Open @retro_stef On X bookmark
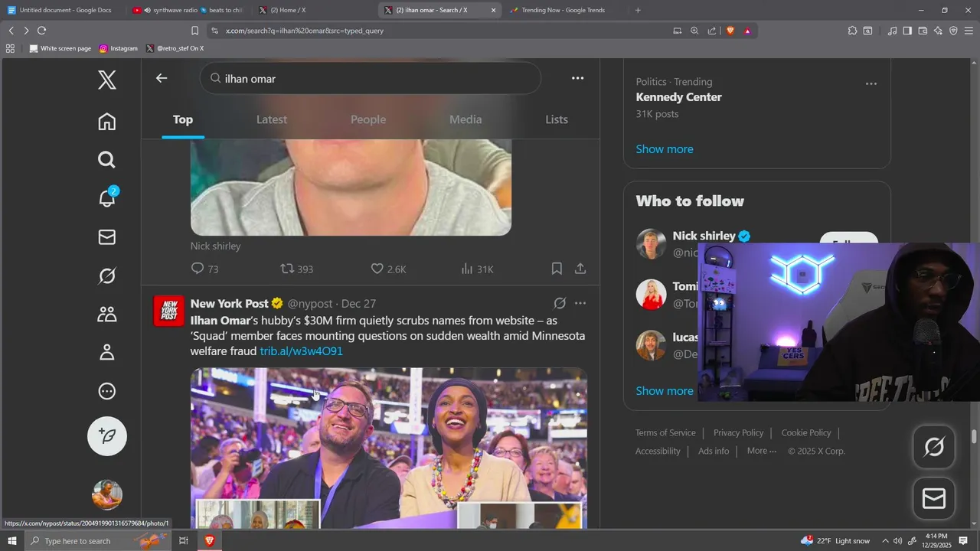 pyautogui.click(x=175, y=48)
